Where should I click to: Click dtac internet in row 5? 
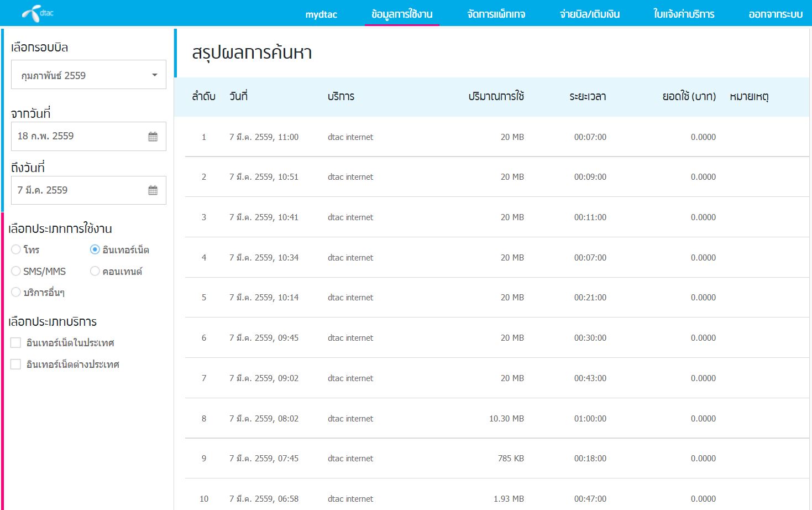point(350,298)
